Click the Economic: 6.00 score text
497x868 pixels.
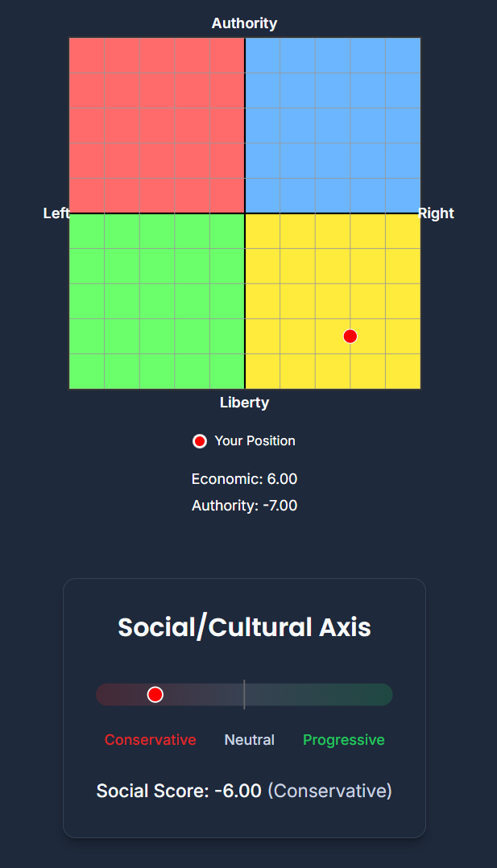coord(244,479)
